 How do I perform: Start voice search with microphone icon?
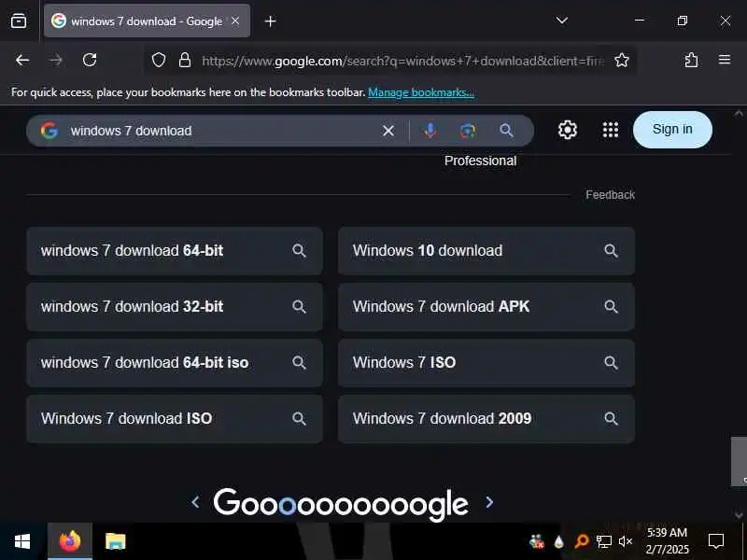click(x=430, y=130)
